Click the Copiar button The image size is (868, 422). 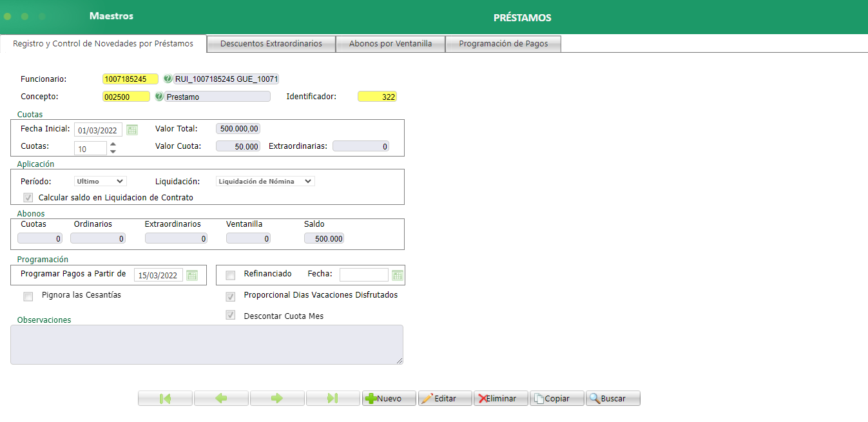pyautogui.click(x=557, y=398)
